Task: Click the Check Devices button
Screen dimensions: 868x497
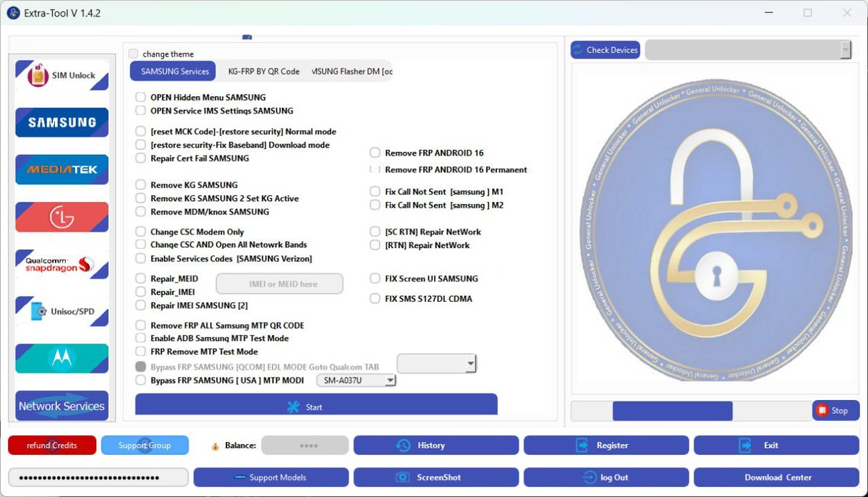Action: click(x=605, y=50)
